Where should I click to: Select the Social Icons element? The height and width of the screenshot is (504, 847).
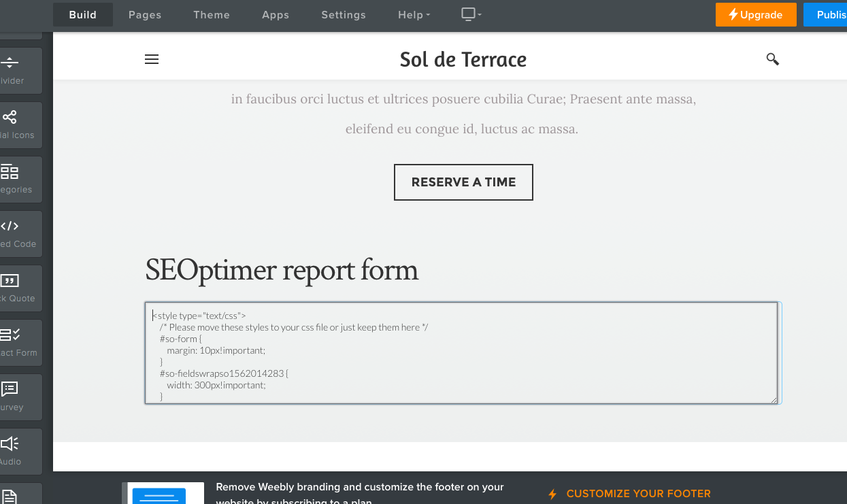pyautogui.click(x=10, y=118)
